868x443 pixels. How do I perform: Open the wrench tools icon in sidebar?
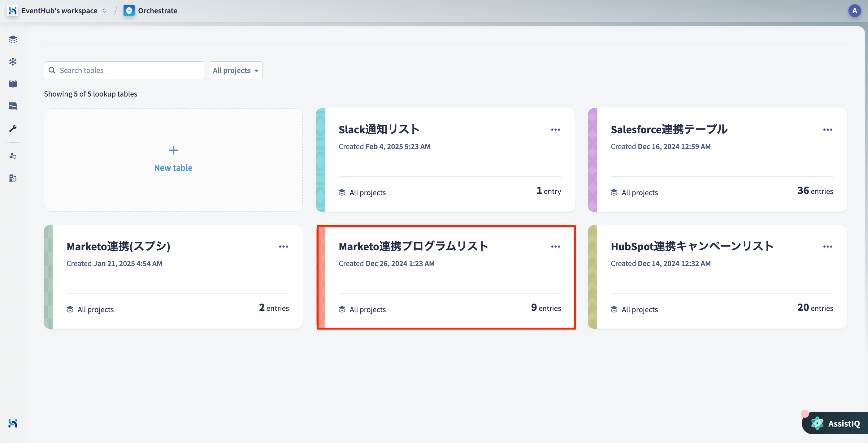[13, 128]
